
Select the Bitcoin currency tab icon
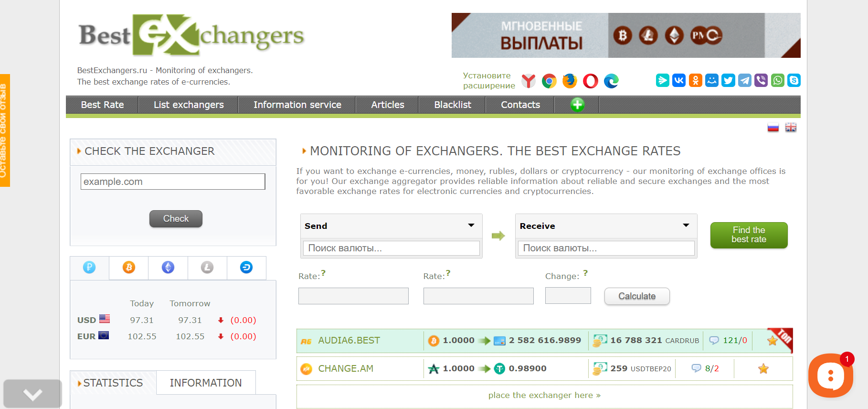tap(129, 268)
